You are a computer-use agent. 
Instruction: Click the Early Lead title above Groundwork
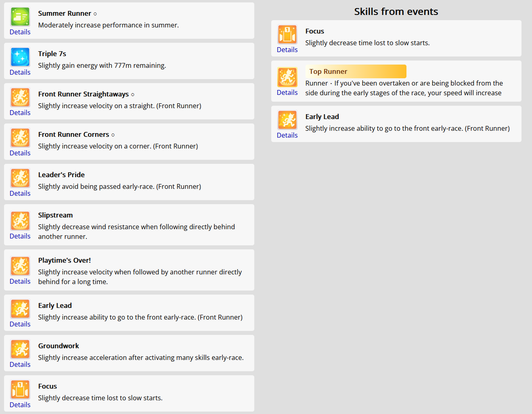[55, 305]
